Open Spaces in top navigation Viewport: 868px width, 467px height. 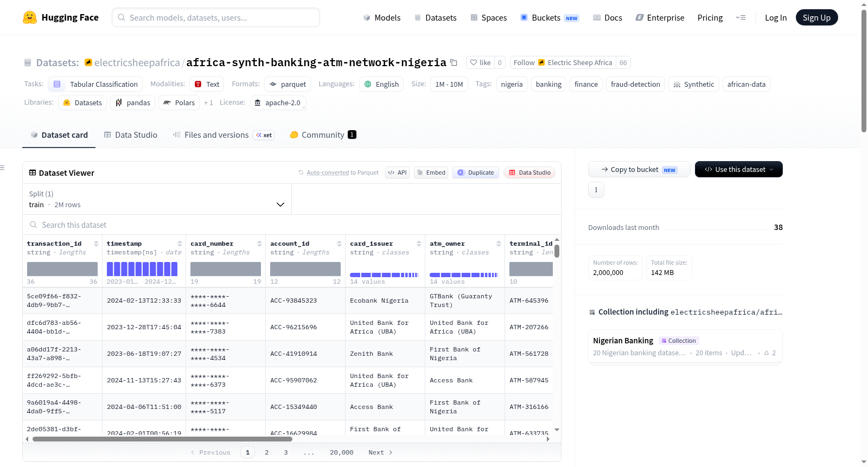click(x=488, y=17)
